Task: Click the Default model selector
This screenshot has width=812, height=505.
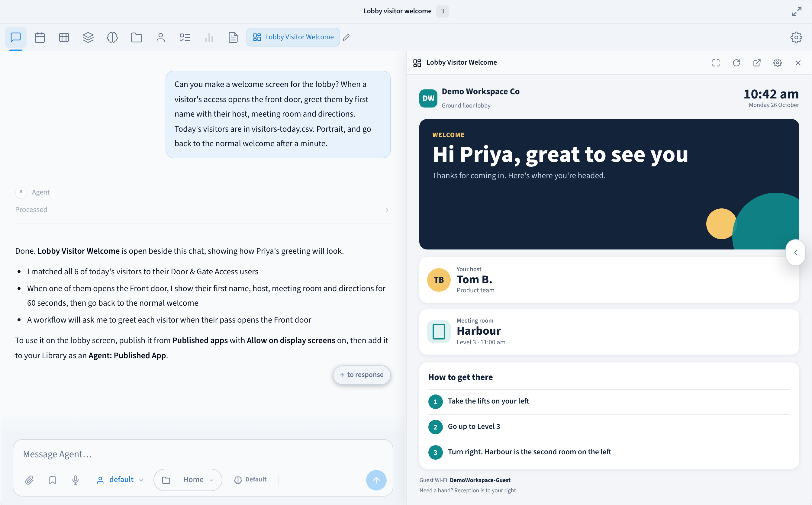Action: (x=250, y=480)
